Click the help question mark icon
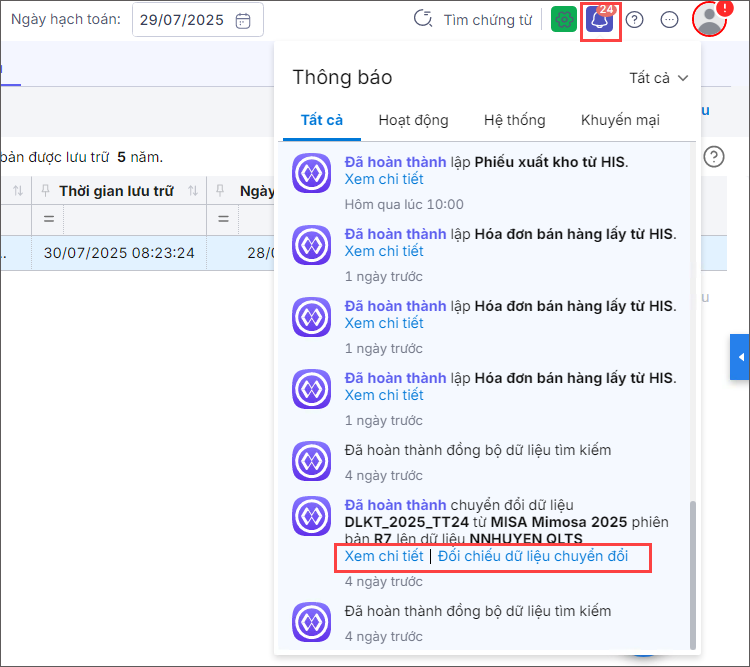This screenshot has height=667, width=750. point(634,20)
